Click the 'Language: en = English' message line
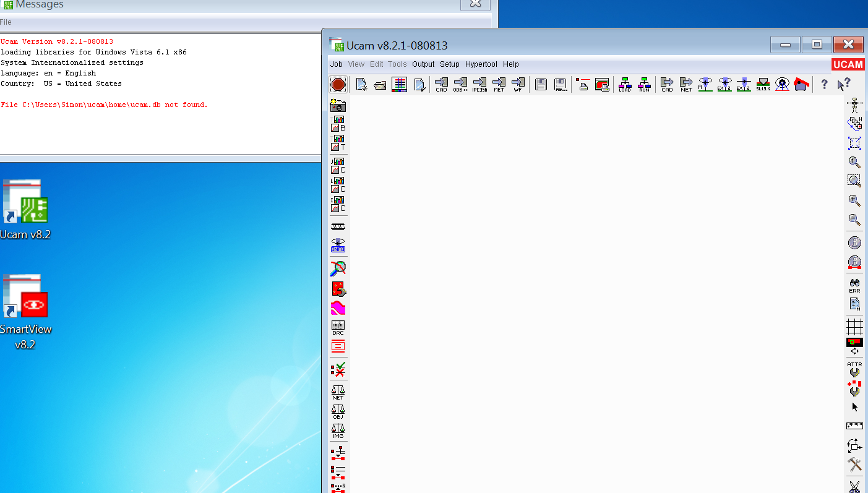Screen dimensions: 868x493 tap(48, 73)
